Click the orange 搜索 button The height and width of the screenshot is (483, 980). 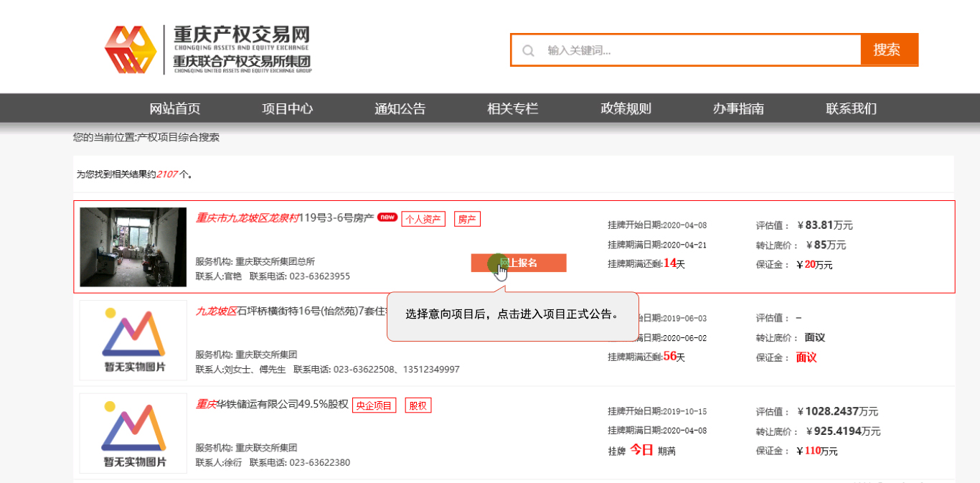tap(889, 50)
